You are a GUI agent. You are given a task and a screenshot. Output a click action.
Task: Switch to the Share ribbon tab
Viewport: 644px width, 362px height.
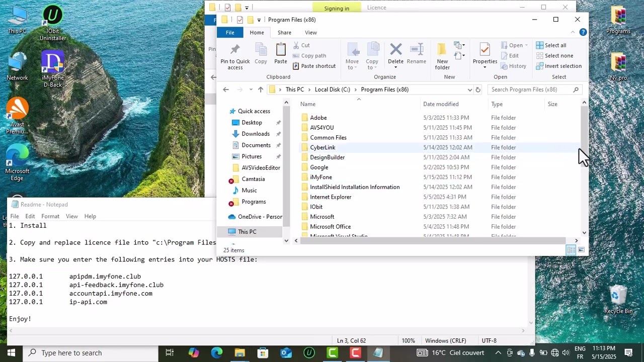[x=284, y=33]
